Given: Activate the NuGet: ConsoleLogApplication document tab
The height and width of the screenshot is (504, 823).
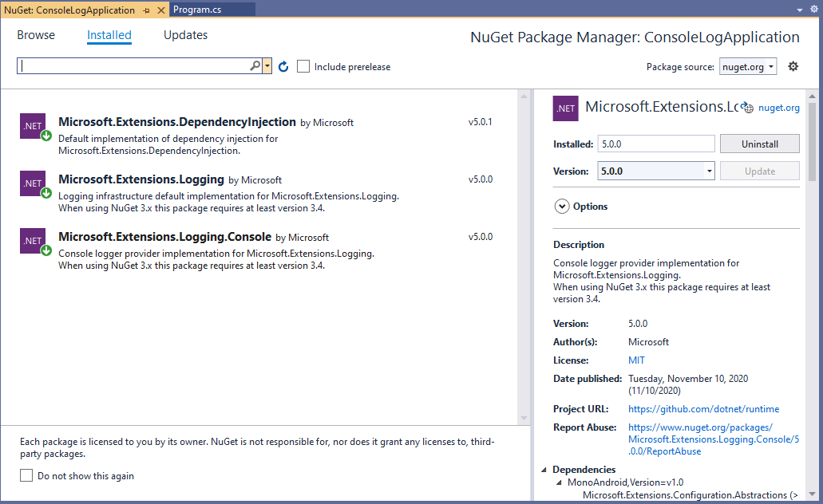Looking at the screenshot, I should [69, 10].
